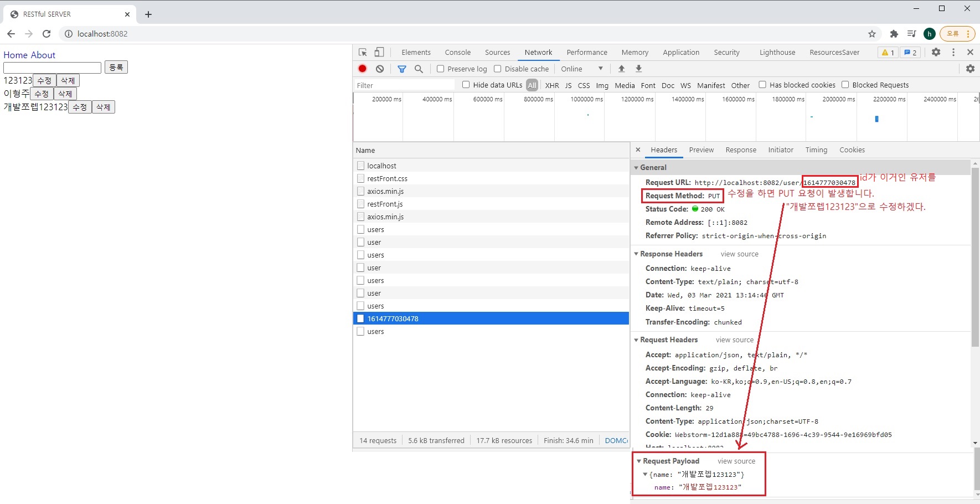Click the record network log icon
The image size is (980, 504).
coord(363,69)
